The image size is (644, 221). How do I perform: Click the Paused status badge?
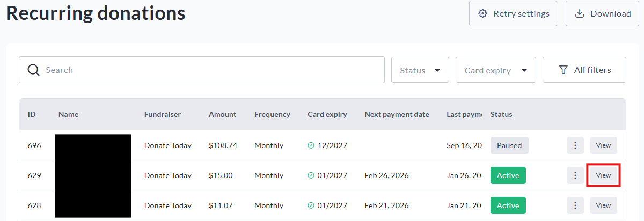[509, 145]
